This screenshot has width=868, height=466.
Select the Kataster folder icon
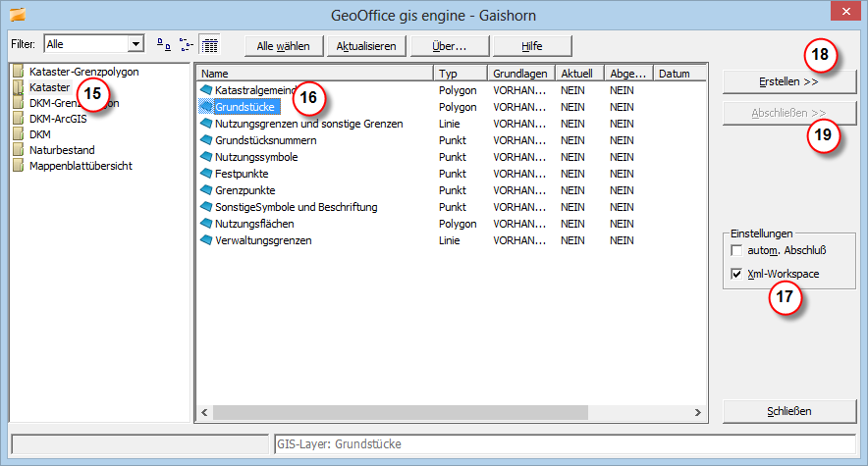19,86
